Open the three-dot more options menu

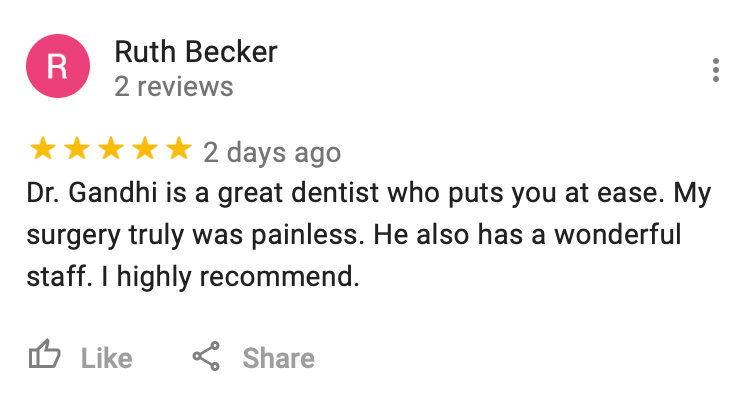pyautogui.click(x=716, y=70)
